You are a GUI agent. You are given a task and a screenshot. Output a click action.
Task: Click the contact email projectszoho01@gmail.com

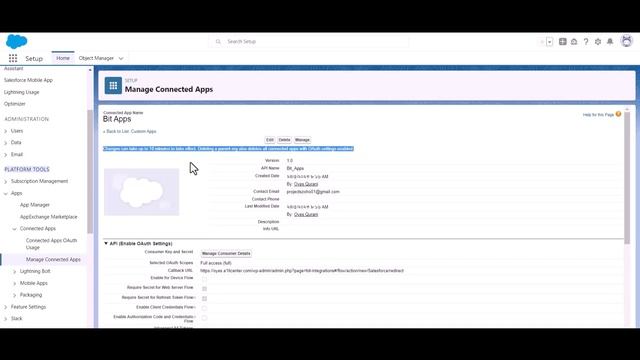[313, 191]
